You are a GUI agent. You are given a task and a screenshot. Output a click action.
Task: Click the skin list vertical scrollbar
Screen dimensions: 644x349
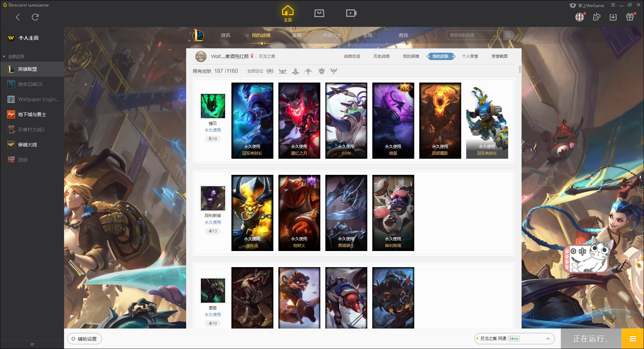coord(520,69)
